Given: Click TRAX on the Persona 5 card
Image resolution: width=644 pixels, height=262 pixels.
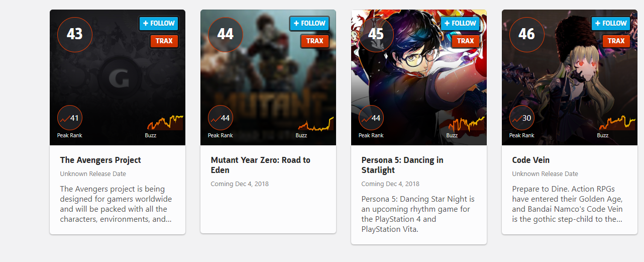Looking at the screenshot, I should (466, 41).
